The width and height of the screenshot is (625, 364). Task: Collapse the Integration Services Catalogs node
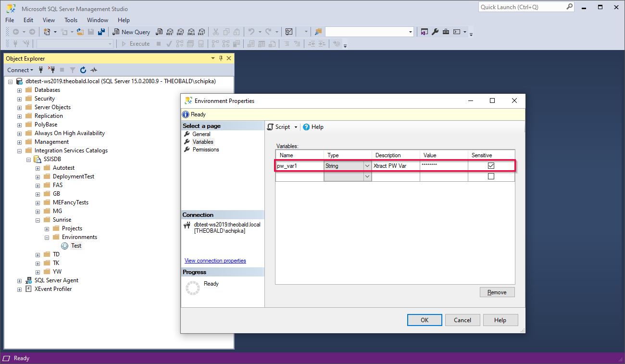tap(19, 151)
